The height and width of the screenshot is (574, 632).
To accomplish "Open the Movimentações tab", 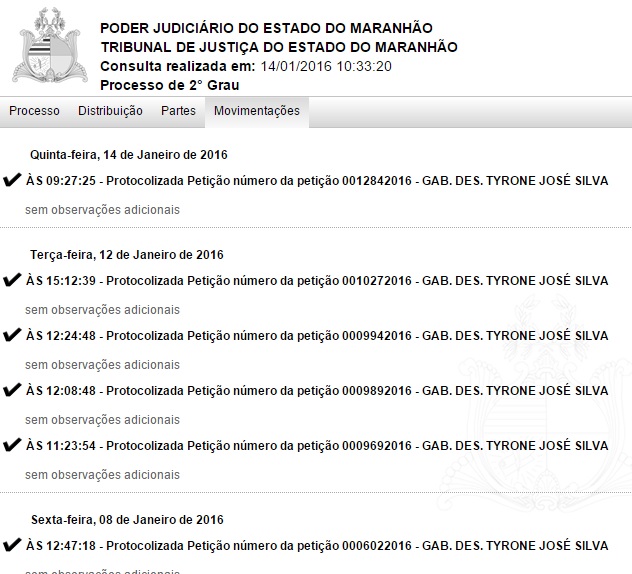I will click(257, 111).
